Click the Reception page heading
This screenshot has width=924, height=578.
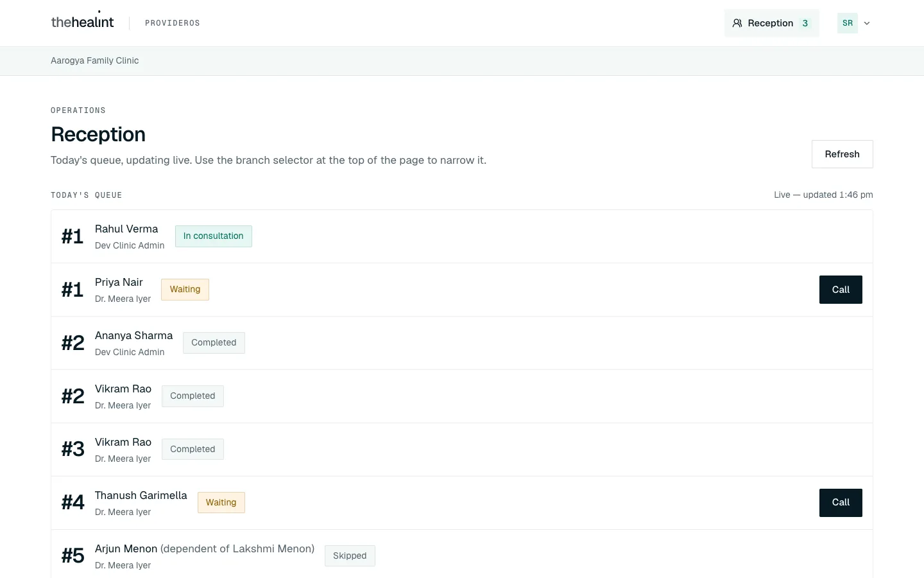point(98,134)
